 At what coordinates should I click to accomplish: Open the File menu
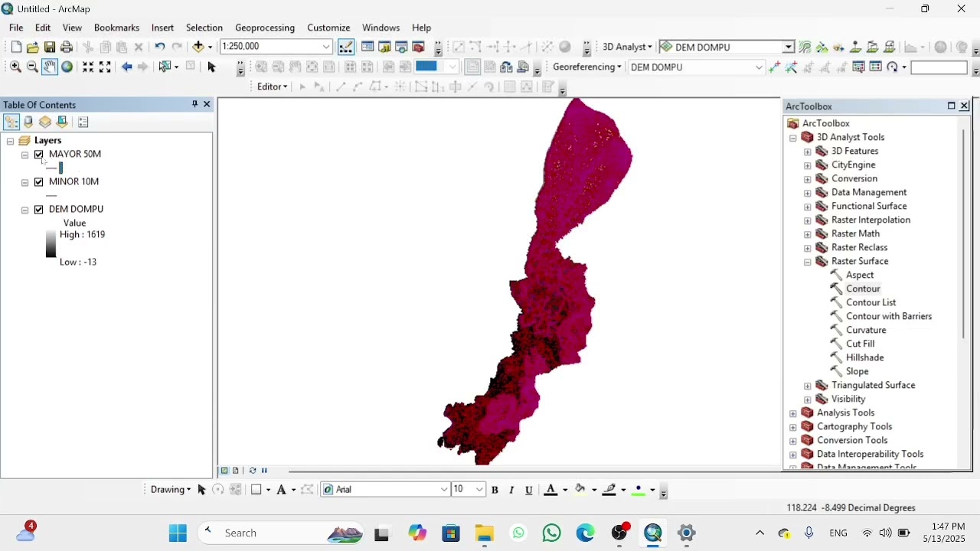pyautogui.click(x=16, y=28)
